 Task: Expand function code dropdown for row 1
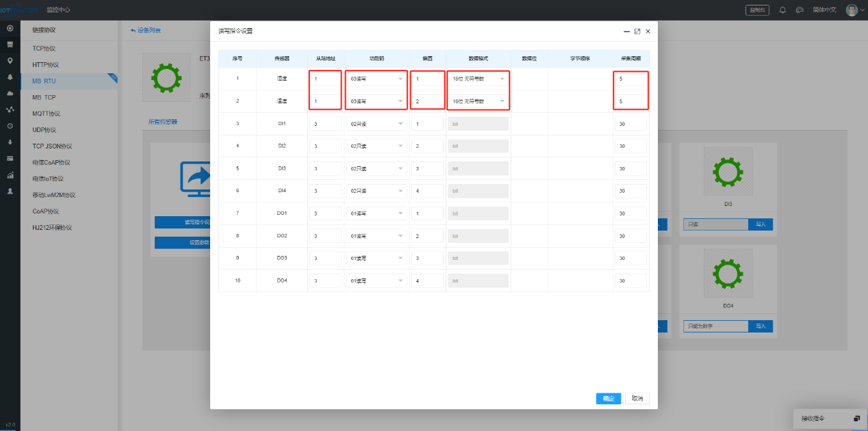pos(376,79)
